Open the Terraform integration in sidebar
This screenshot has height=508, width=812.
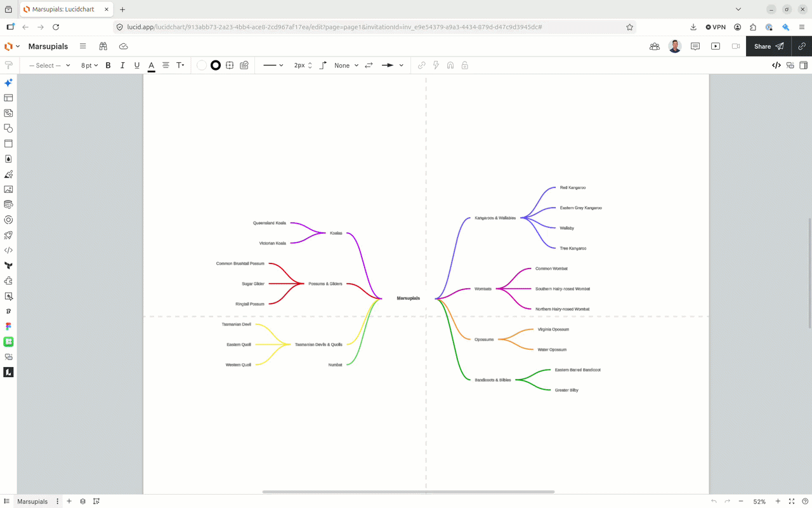[9, 265]
